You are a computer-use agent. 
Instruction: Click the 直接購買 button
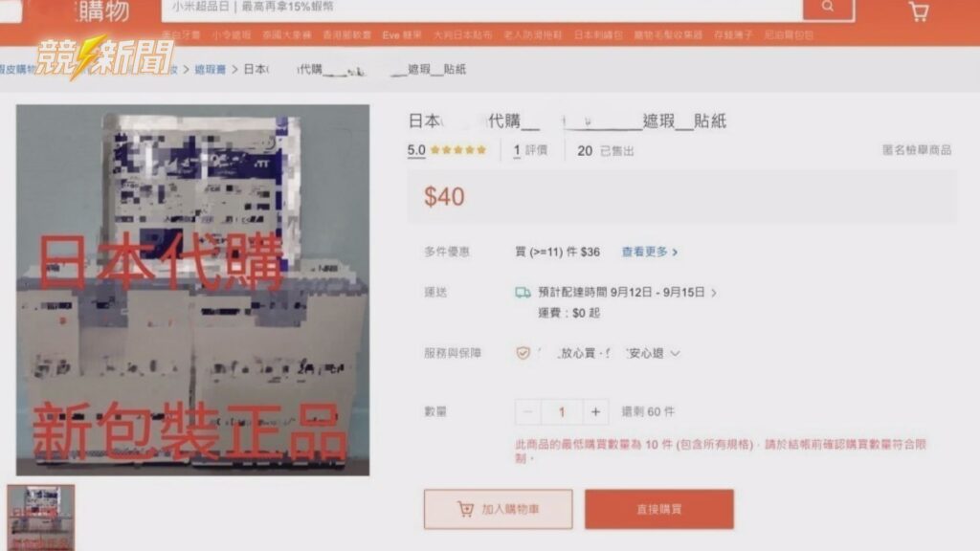tap(659, 509)
